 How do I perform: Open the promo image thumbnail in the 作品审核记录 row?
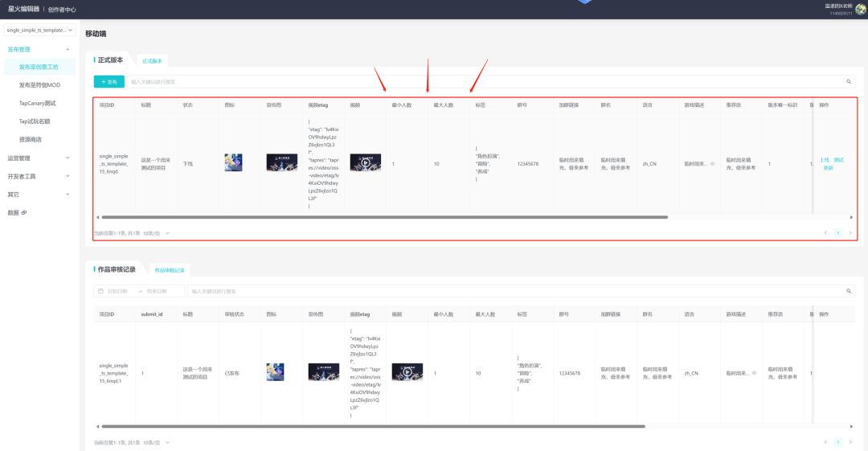(324, 371)
